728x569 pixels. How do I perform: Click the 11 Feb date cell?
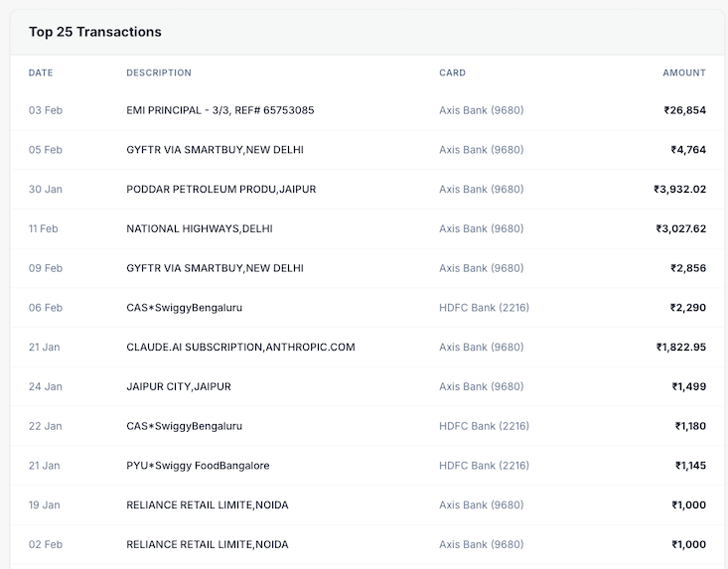(x=43, y=228)
